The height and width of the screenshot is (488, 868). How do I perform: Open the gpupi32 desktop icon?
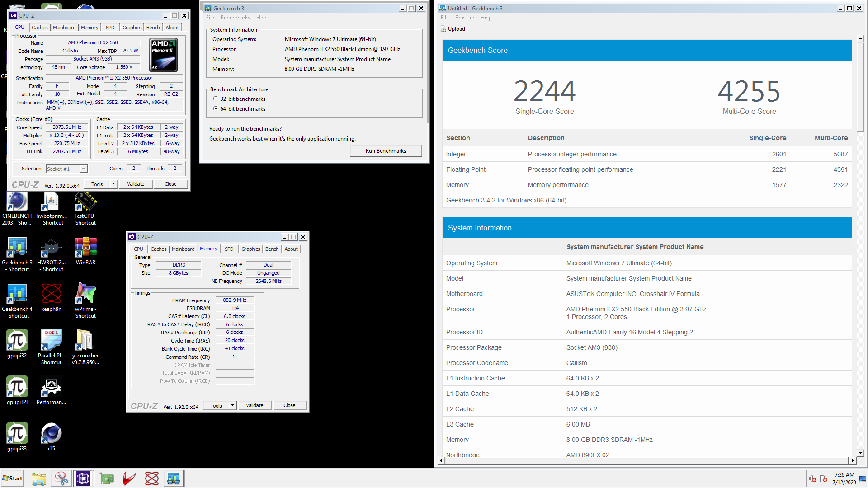17,344
